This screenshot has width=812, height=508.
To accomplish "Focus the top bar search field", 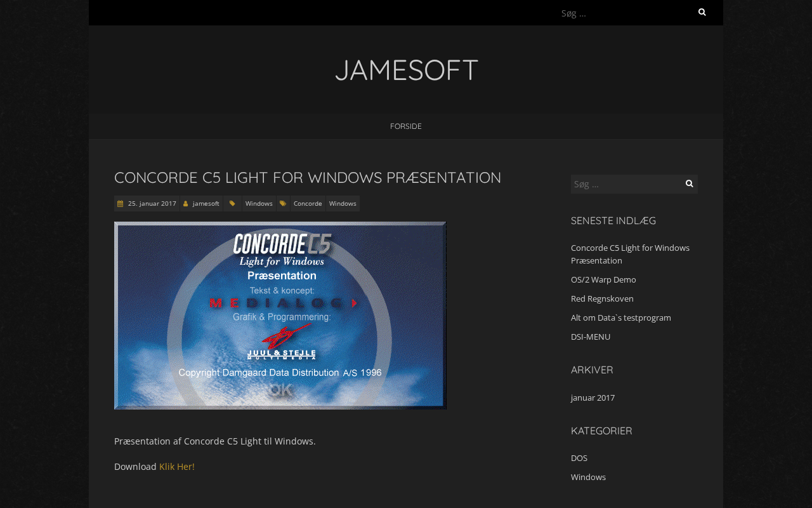I will click(x=625, y=13).
